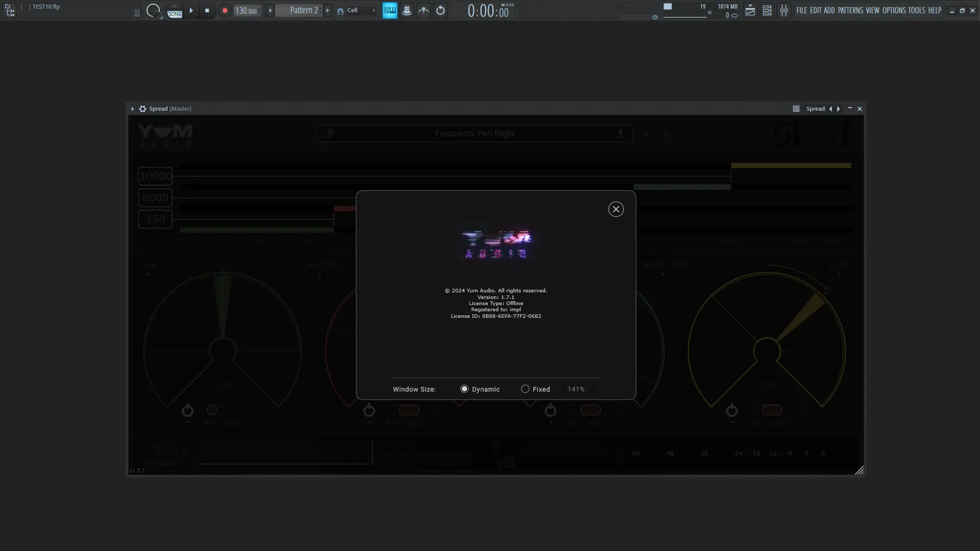The image size is (980, 551).
Task: Click the stop playback button
Action: [x=207, y=10]
